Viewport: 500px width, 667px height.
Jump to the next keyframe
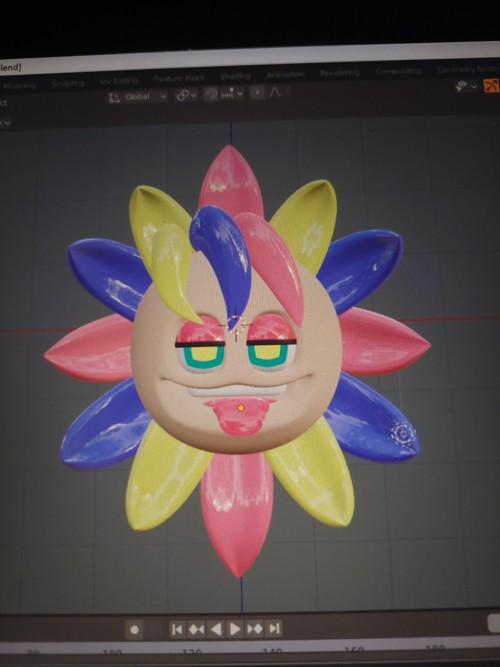pos(255,628)
